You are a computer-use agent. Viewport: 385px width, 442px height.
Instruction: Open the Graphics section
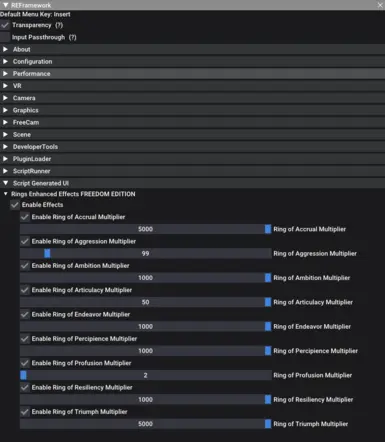(192, 110)
